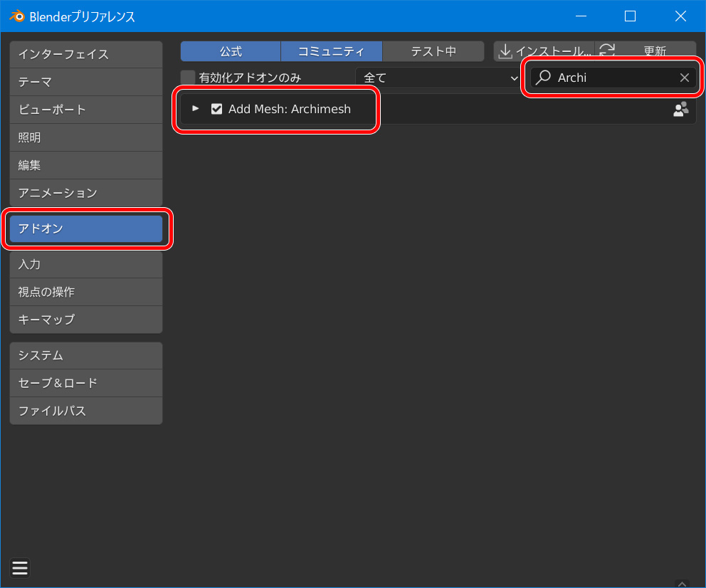This screenshot has height=588, width=706.
Task: Open the 視点の操作 preferences section
Action: point(86,292)
